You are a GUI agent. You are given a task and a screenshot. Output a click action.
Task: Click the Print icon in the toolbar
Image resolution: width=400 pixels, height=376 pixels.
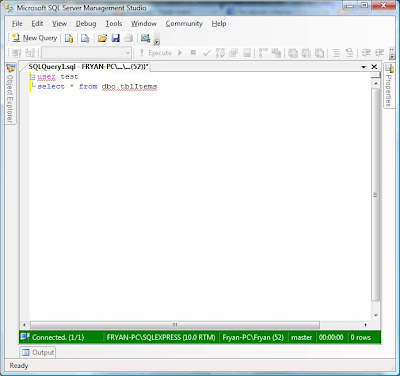(129, 38)
